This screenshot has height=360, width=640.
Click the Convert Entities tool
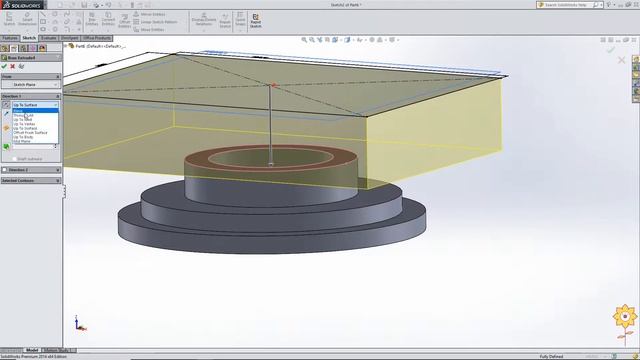coord(108,20)
